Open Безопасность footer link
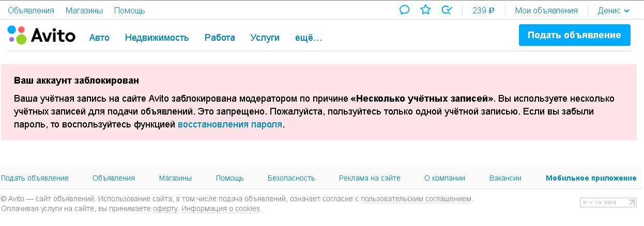Screen dimensions: 644x226 (292, 178)
